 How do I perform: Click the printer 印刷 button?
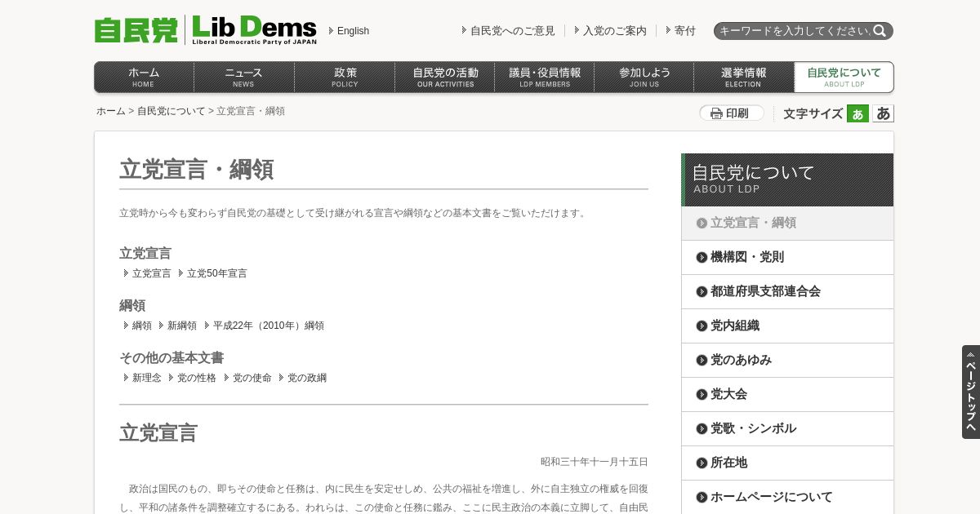(731, 113)
